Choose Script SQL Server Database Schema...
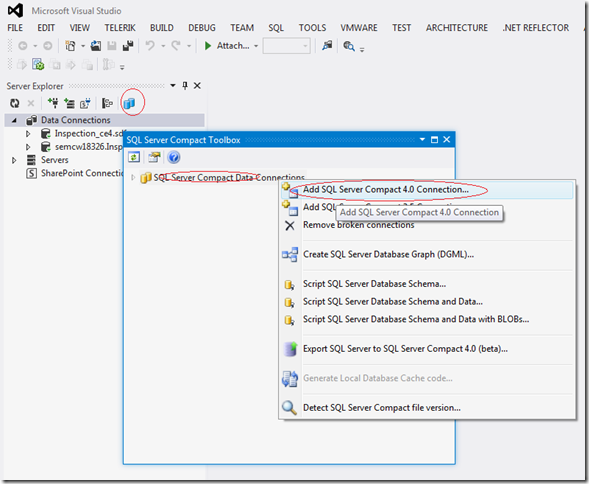The image size is (589, 484). tap(427, 284)
